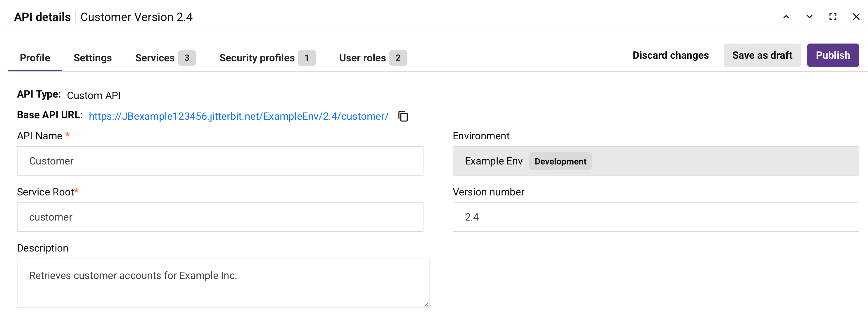Close the API details panel
The height and width of the screenshot is (319, 868).
pos(856,17)
